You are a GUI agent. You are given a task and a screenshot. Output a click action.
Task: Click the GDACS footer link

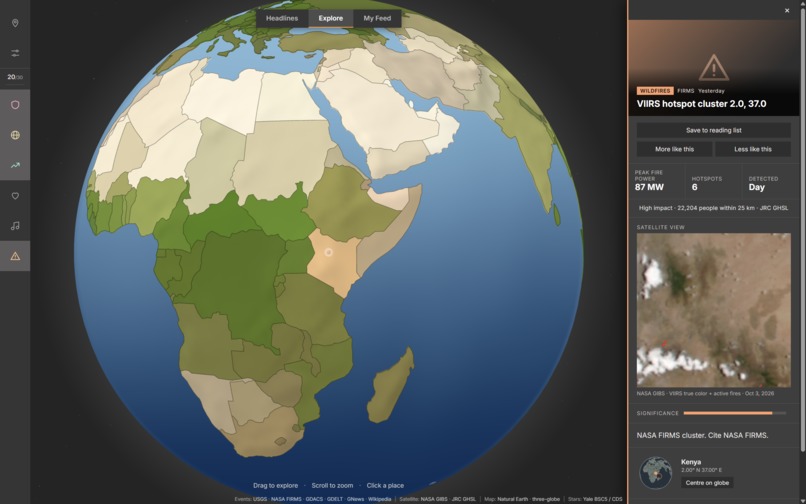pyautogui.click(x=314, y=499)
